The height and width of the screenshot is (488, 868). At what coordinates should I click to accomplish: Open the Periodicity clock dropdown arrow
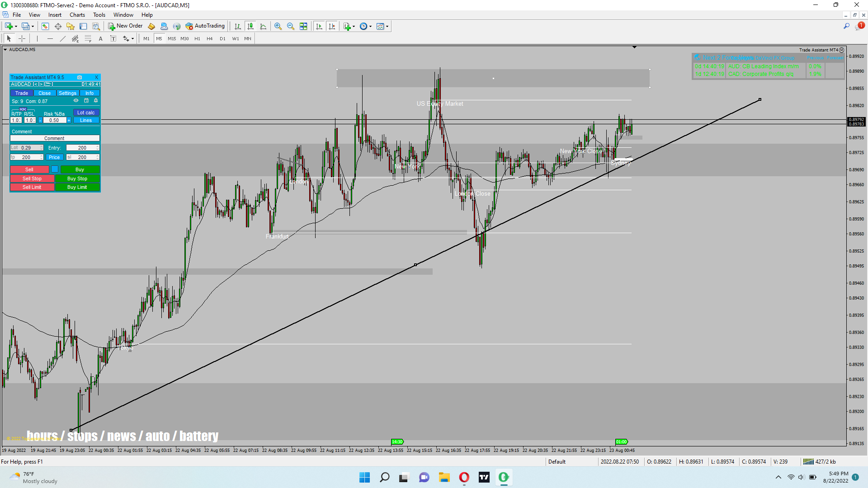click(371, 26)
